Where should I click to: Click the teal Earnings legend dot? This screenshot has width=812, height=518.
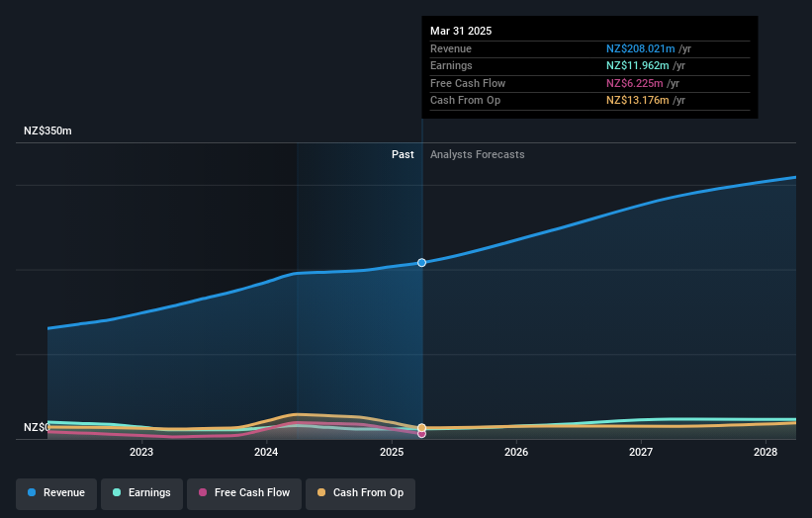click(x=117, y=492)
